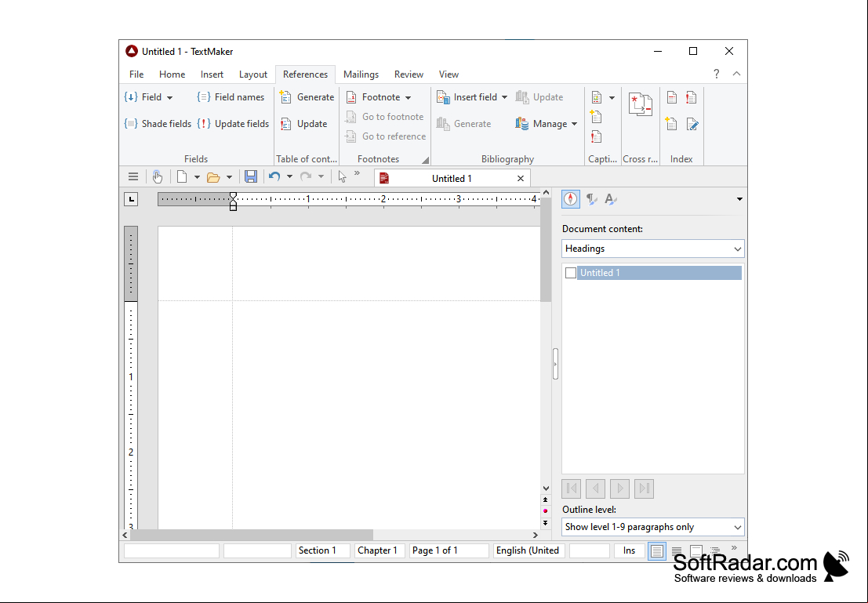Click the Help question mark icon
Screen dimensions: 868x603
point(717,74)
